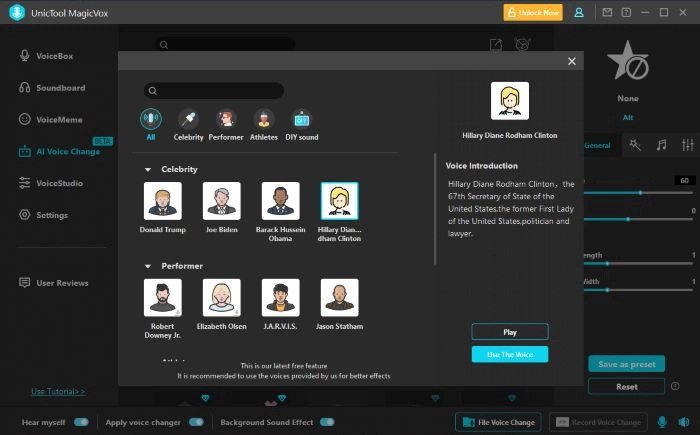This screenshot has width=700, height=435.
Task: Play the selected voice sample
Action: pyautogui.click(x=510, y=332)
